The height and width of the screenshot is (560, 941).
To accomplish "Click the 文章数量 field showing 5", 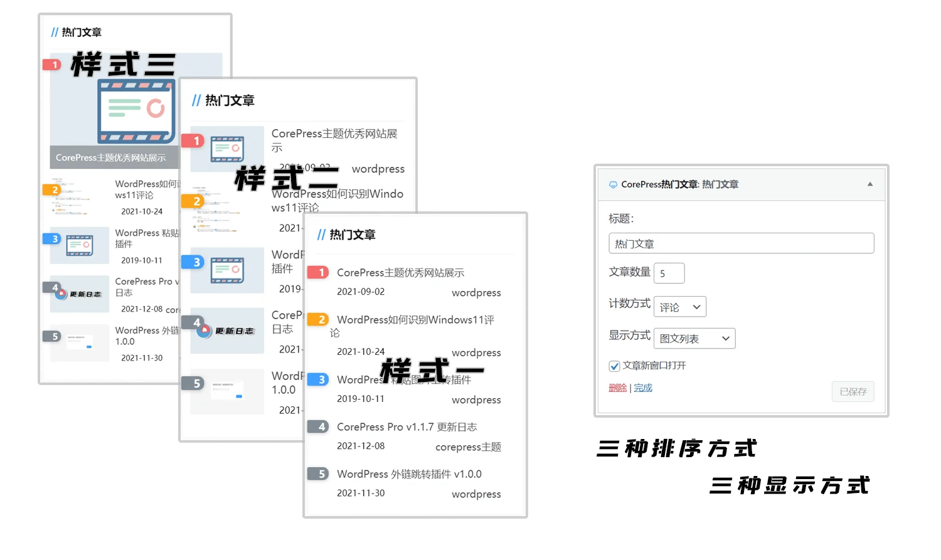I will [669, 273].
